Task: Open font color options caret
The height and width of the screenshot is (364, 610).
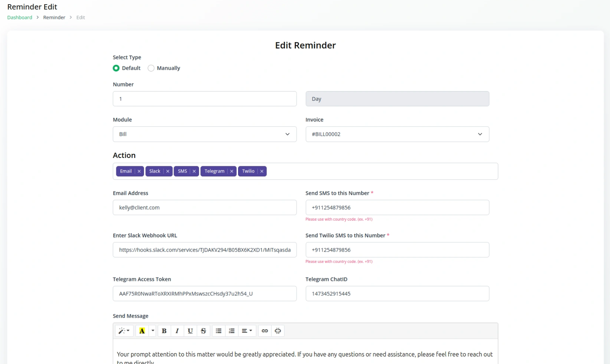Action: 153,331
